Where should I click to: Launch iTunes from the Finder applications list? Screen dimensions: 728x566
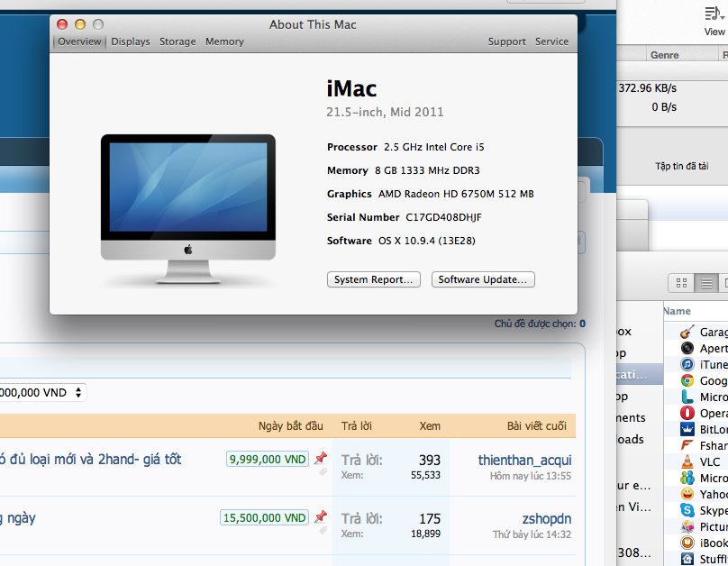coord(687,364)
